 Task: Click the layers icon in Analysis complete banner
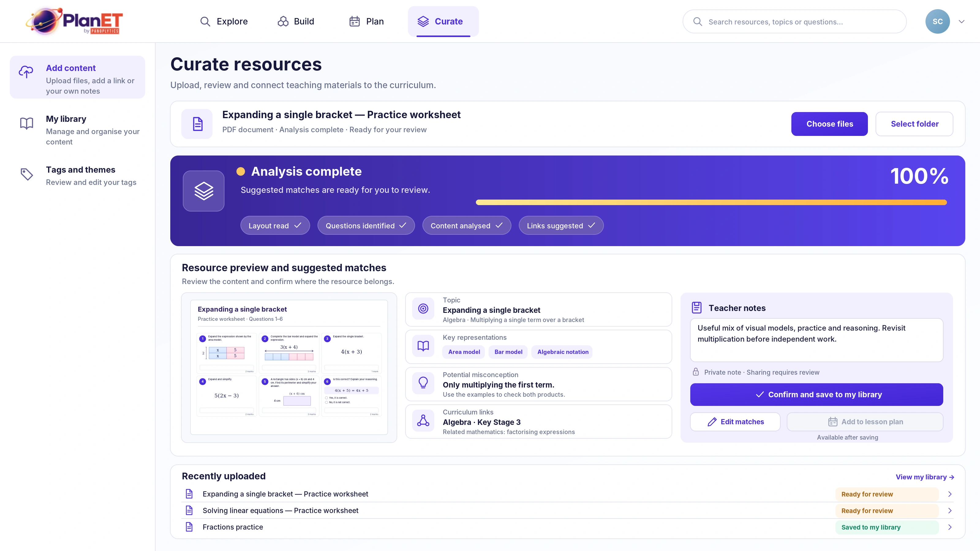click(x=204, y=191)
